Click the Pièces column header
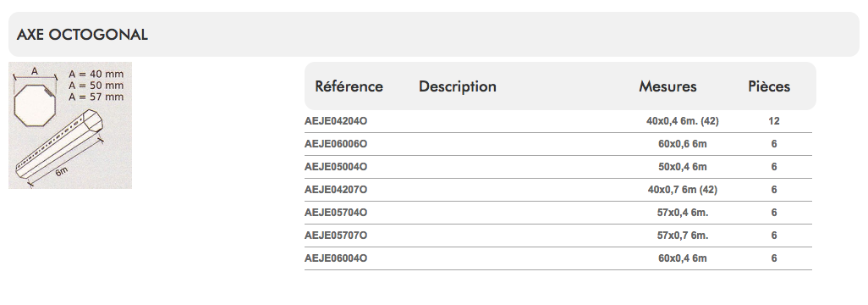The image size is (868, 305). (x=769, y=86)
